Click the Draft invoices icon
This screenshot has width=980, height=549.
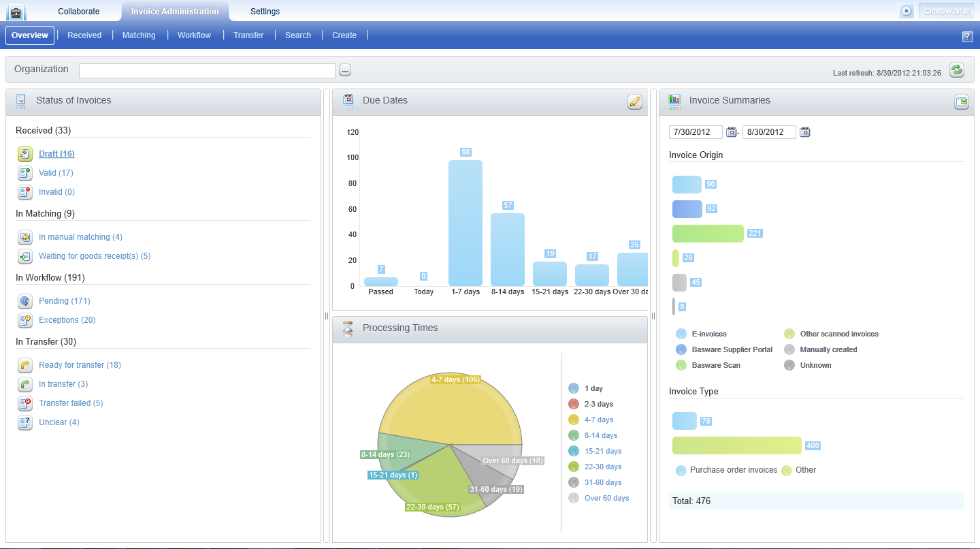[x=25, y=154]
